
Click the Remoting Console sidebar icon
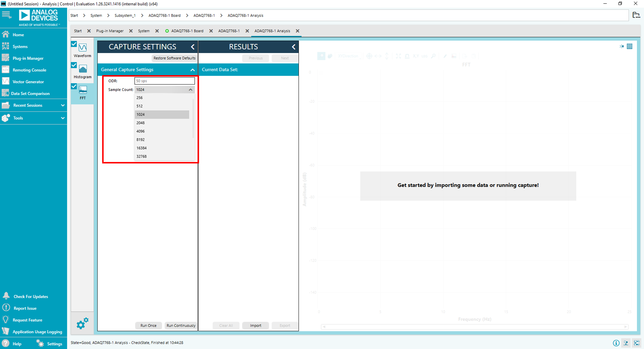pyautogui.click(x=6, y=70)
